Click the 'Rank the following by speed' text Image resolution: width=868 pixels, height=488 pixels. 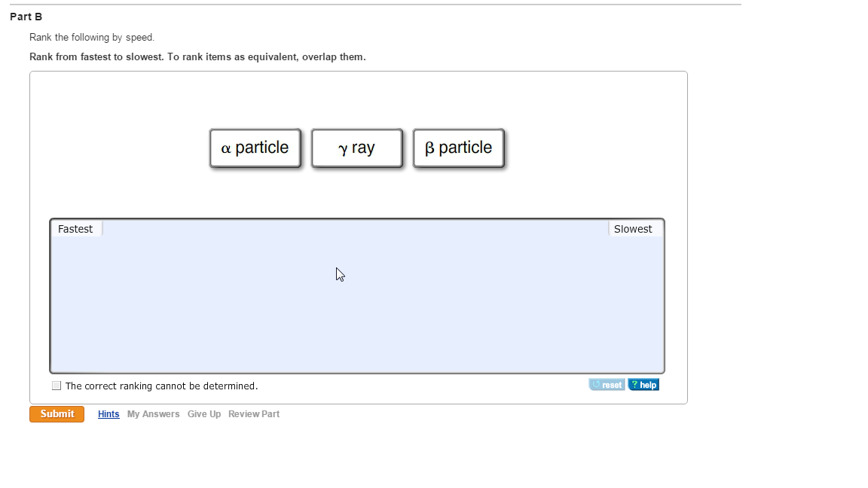click(92, 37)
